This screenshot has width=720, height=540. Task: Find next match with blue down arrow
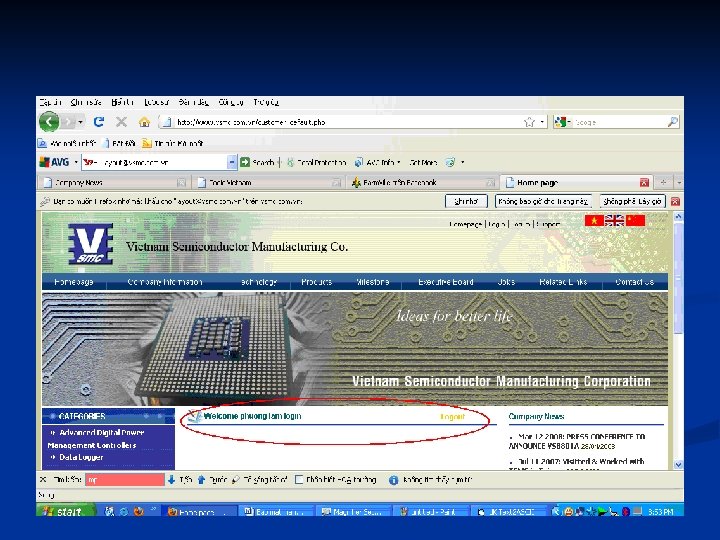(x=171, y=480)
